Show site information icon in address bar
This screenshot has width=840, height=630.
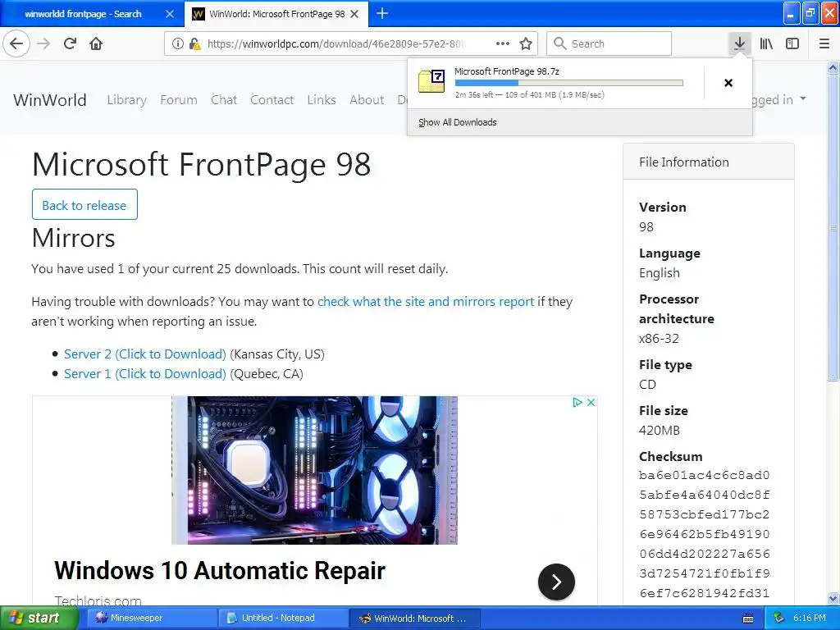(x=178, y=44)
